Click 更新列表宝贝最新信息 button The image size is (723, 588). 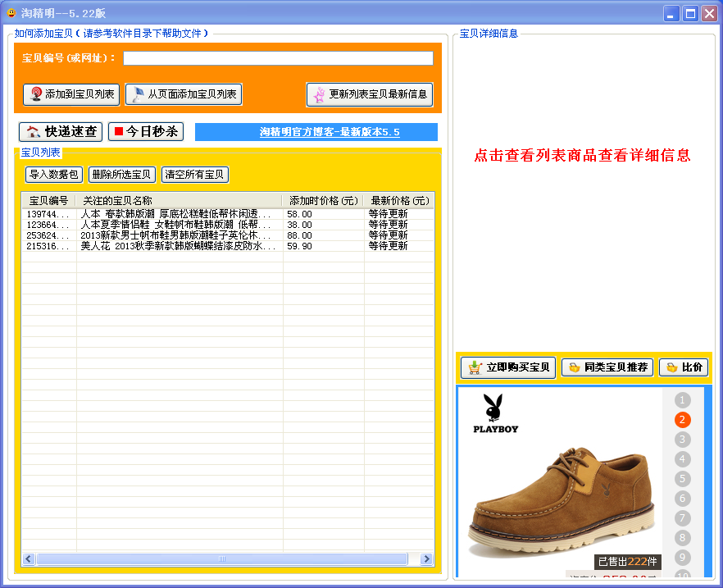(x=370, y=94)
